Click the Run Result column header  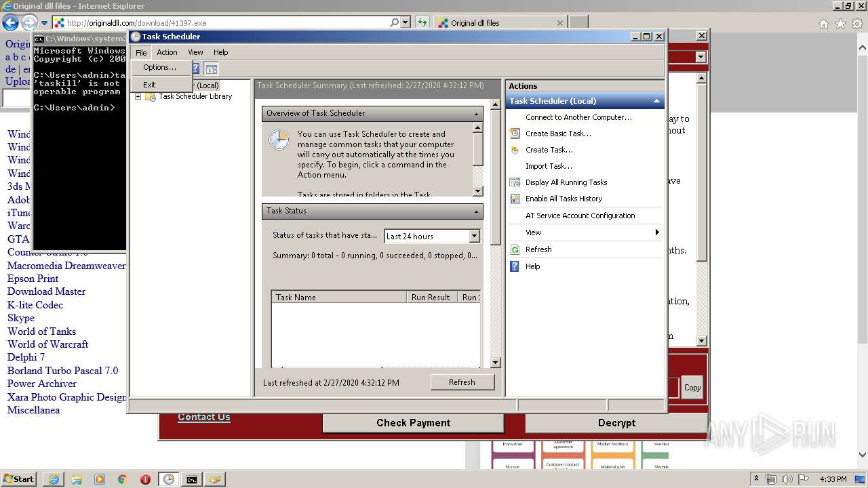(x=432, y=297)
